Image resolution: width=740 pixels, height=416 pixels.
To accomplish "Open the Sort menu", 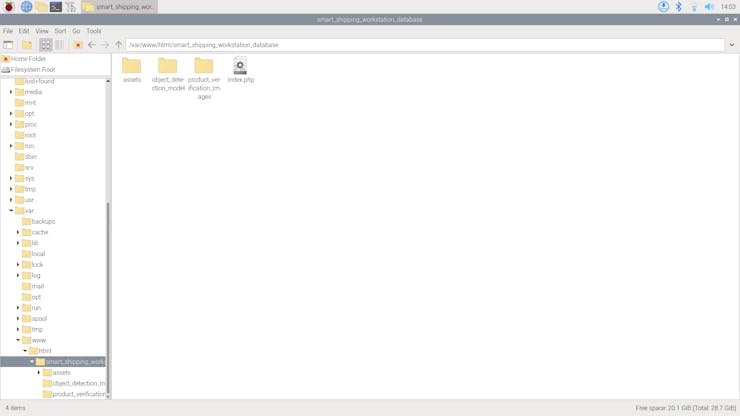I will (x=60, y=31).
